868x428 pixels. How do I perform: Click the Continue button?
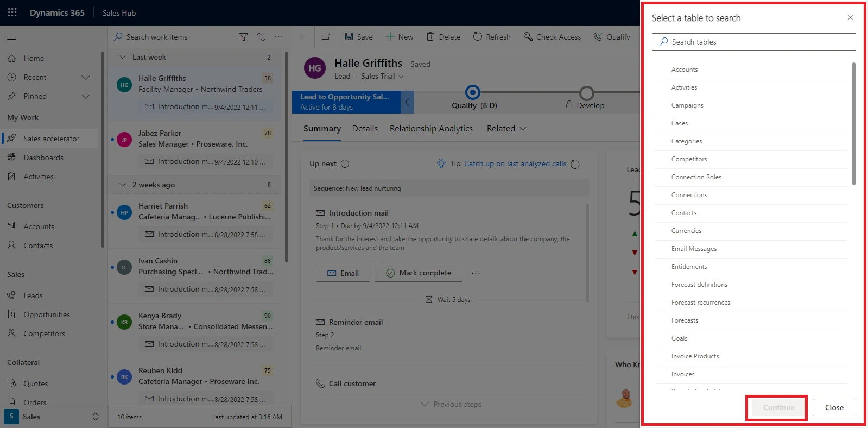(x=778, y=407)
